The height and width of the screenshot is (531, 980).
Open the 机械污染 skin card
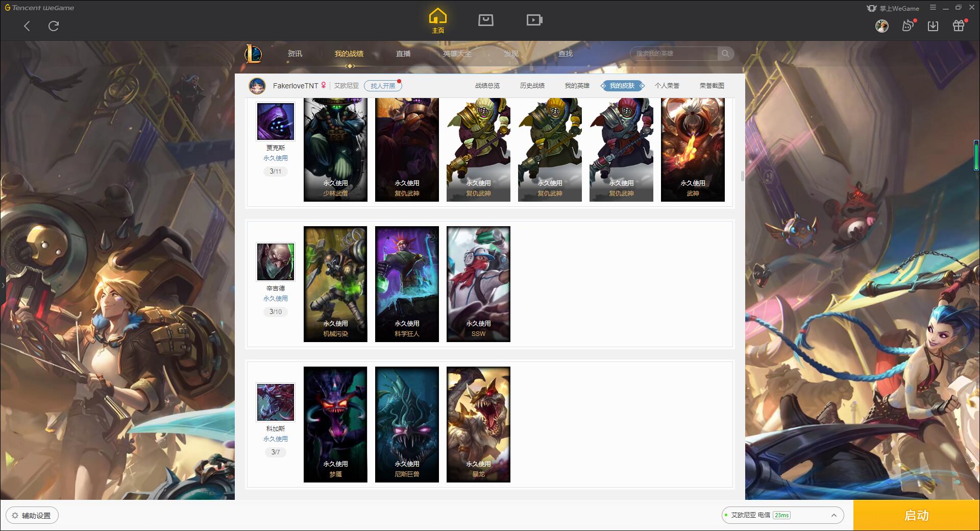click(x=335, y=284)
